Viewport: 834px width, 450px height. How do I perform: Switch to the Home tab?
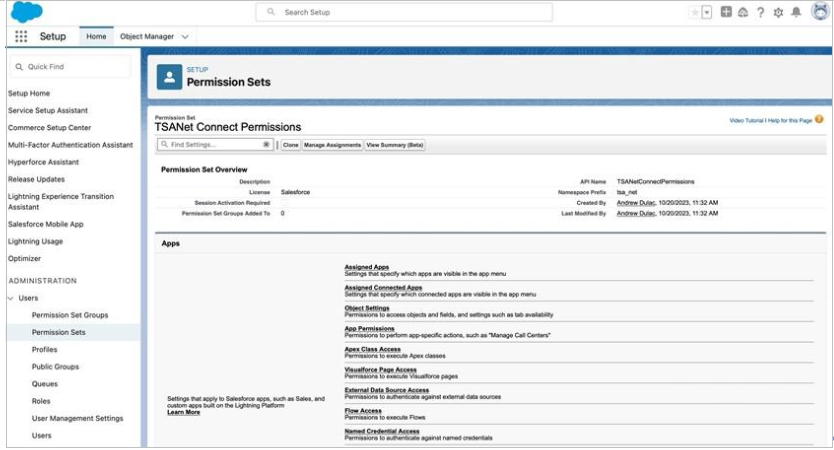pyautogui.click(x=96, y=37)
